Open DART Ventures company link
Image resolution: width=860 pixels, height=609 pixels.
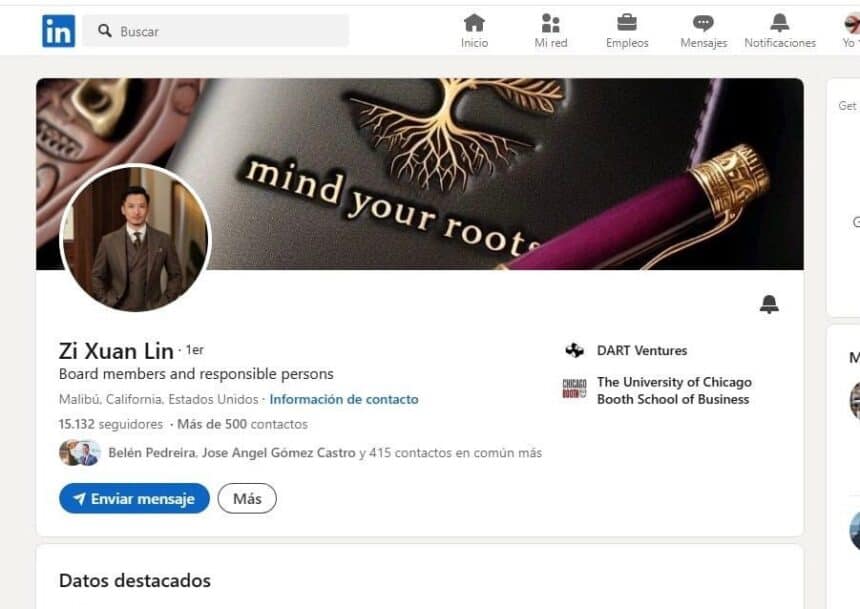click(x=642, y=351)
